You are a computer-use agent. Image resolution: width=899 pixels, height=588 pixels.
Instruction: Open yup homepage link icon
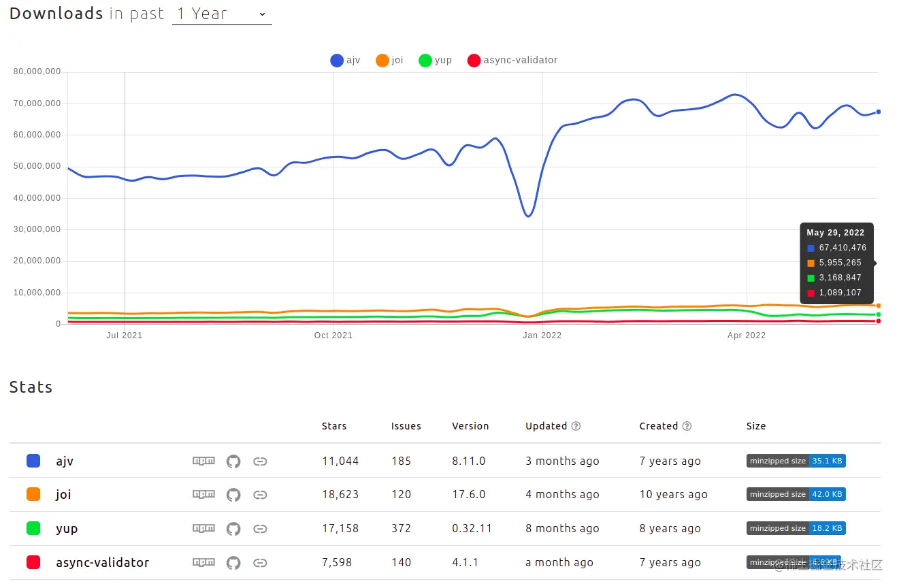(x=260, y=529)
